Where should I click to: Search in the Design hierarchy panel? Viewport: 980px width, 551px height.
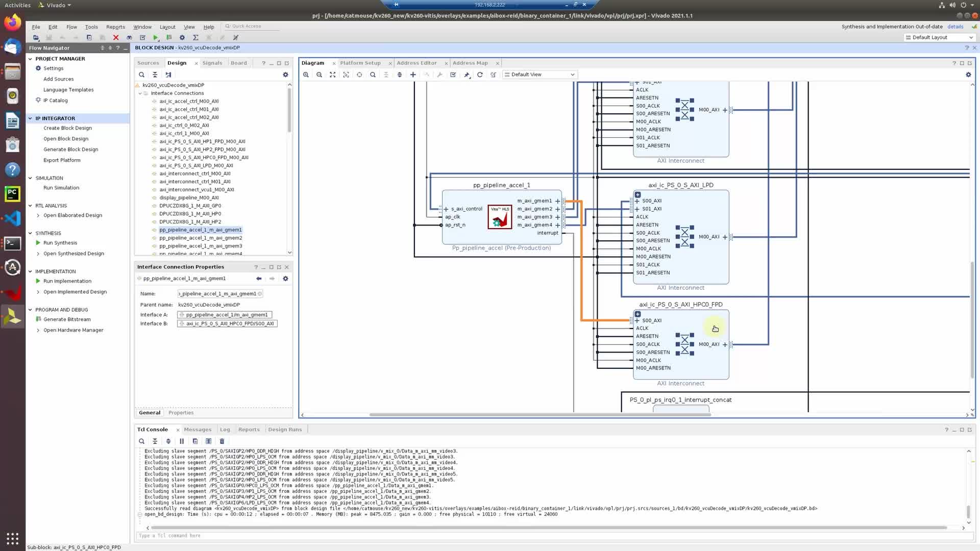tap(141, 74)
